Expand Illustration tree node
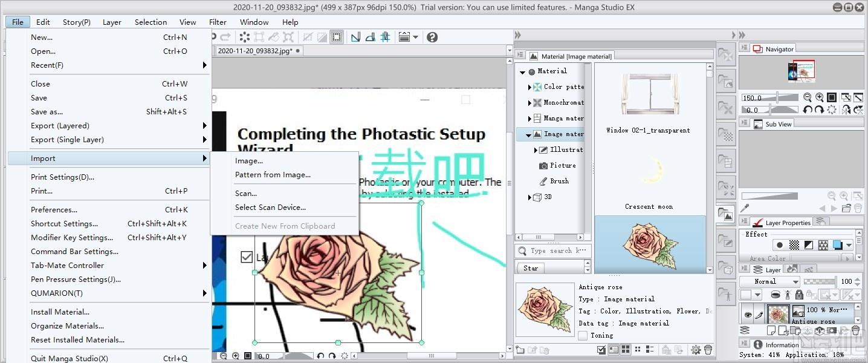Viewport: 868px width, 363px height. click(x=536, y=150)
